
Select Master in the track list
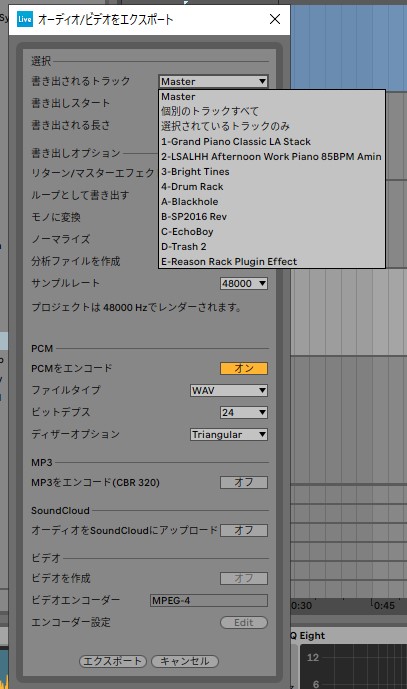(272, 97)
